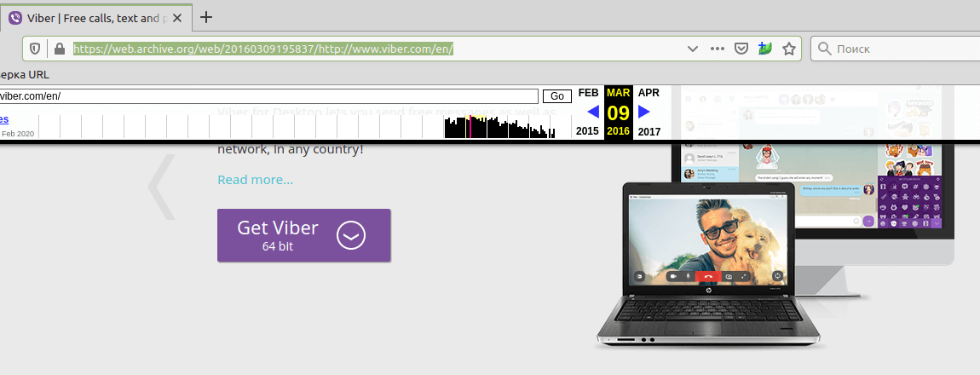Click the Wayback Machine URL input

click(x=268, y=96)
